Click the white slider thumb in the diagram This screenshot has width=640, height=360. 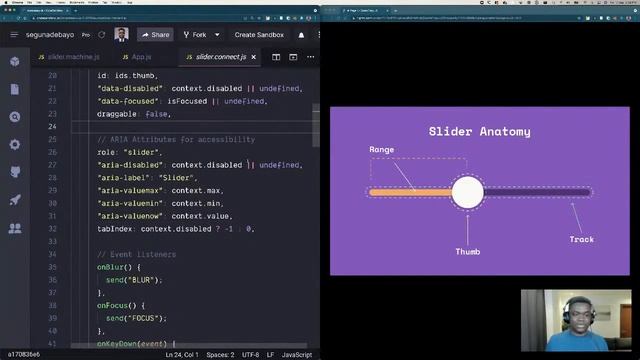click(467, 192)
